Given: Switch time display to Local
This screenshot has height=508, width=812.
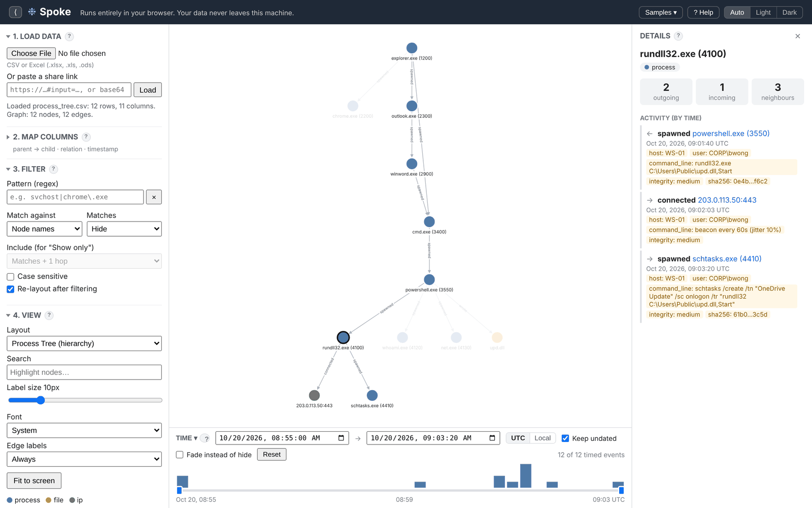Looking at the screenshot, I should pyautogui.click(x=543, y=438).
